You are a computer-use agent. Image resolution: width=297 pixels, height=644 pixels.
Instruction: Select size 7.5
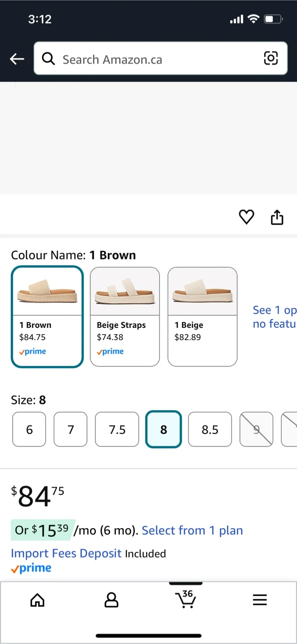point(117,429)
